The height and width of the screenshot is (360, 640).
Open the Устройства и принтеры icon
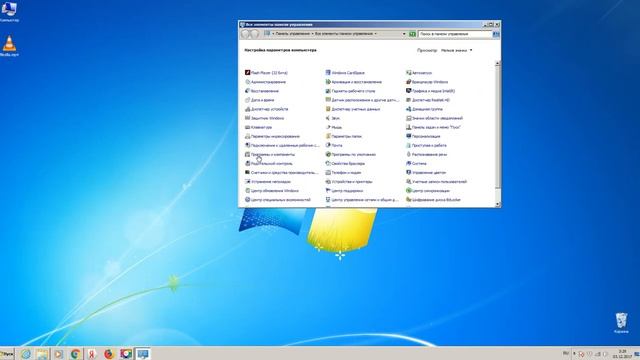pos(328,182)
